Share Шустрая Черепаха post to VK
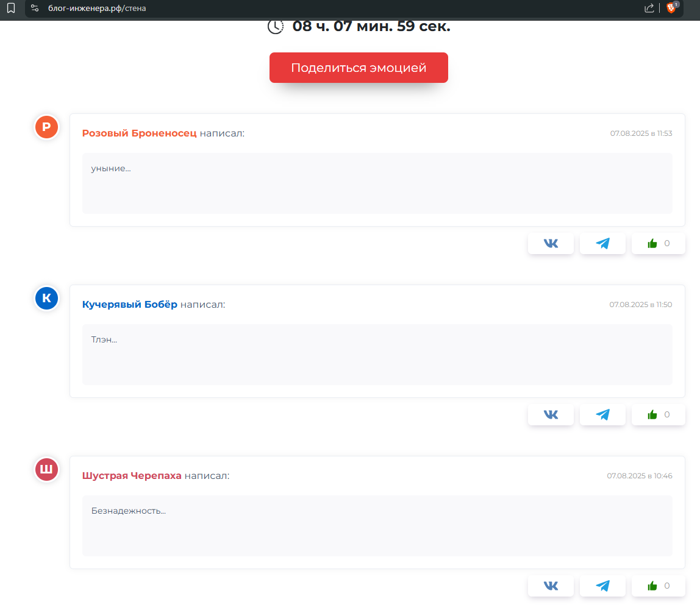This screenshot has width=700, height=613. click(551, 586)
